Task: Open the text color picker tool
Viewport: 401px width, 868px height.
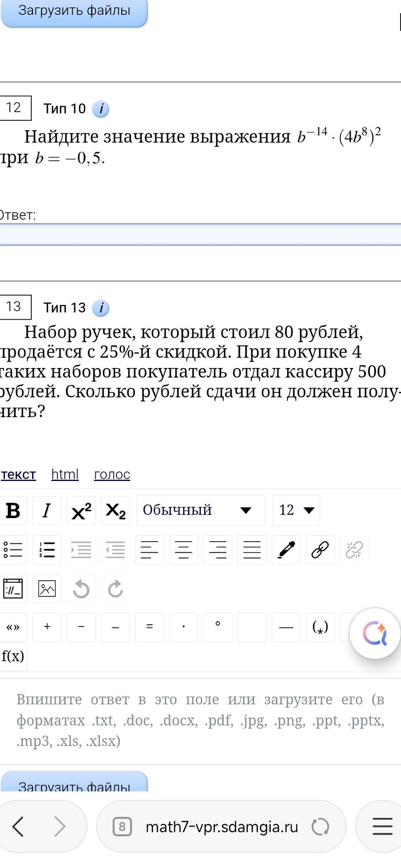Action: 286,550
